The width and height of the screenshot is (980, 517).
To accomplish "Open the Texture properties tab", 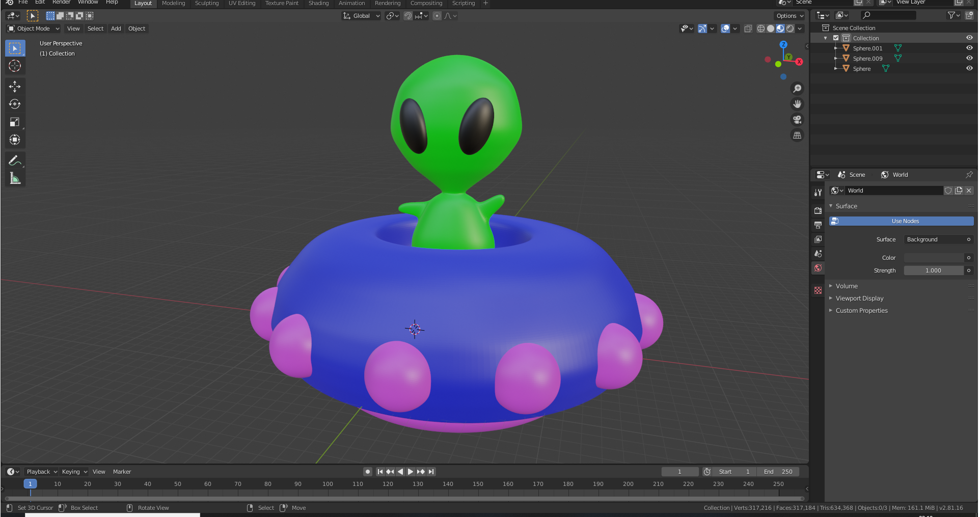I will click(x=818, y=290).
